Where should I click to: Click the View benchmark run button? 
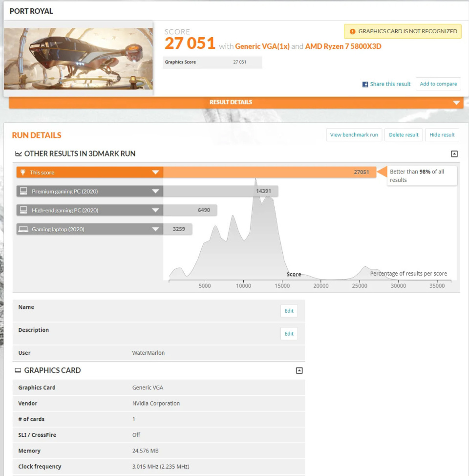coord(354,134)
